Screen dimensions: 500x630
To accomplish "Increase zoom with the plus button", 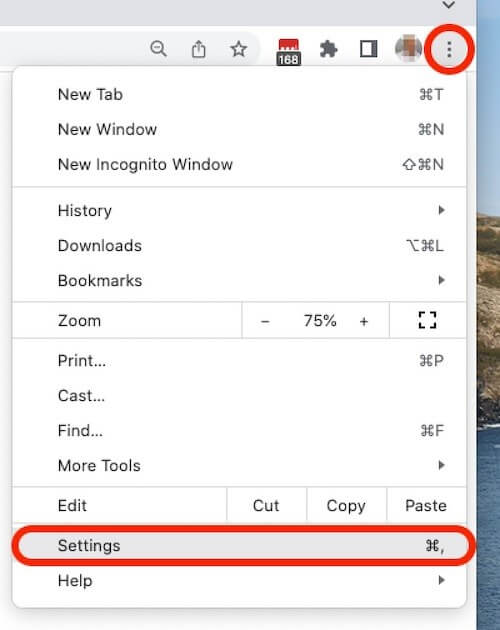I will 364,321.
